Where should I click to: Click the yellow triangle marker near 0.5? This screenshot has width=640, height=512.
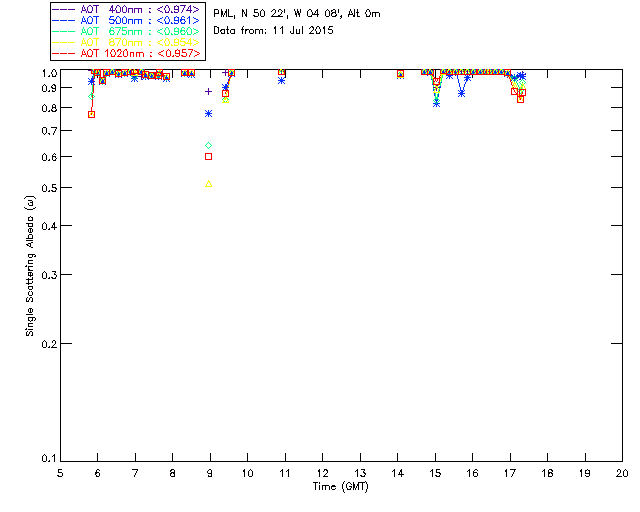[x=209, y=184]
